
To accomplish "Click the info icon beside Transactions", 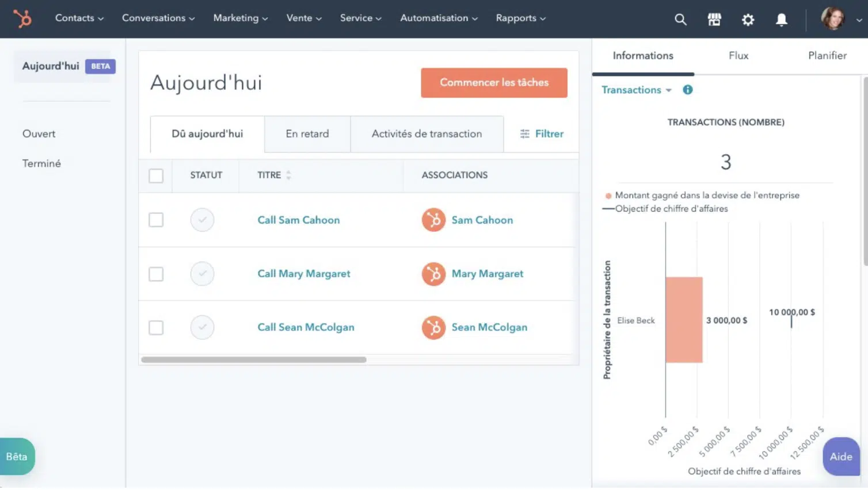I will click(x=687, y=90).
